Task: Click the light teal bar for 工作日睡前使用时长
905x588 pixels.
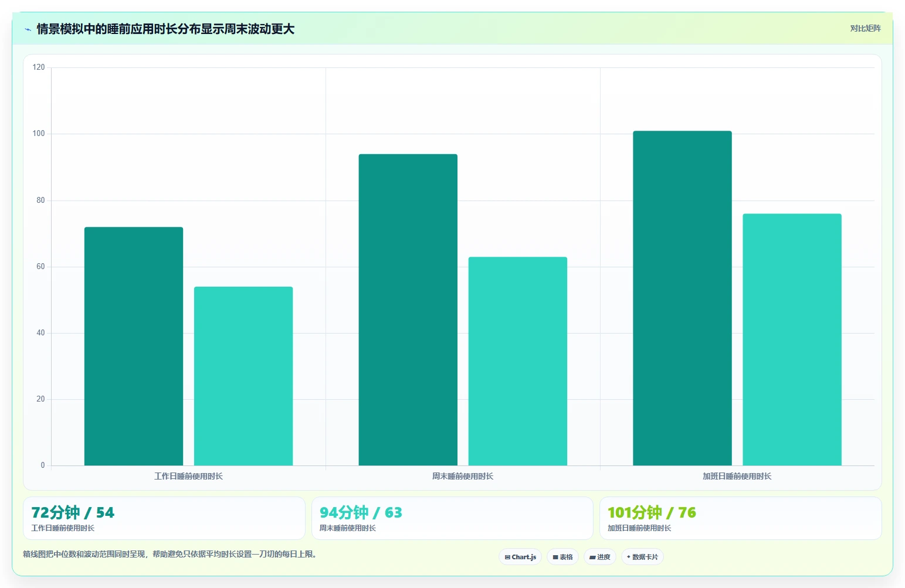Action: [243, 376]
